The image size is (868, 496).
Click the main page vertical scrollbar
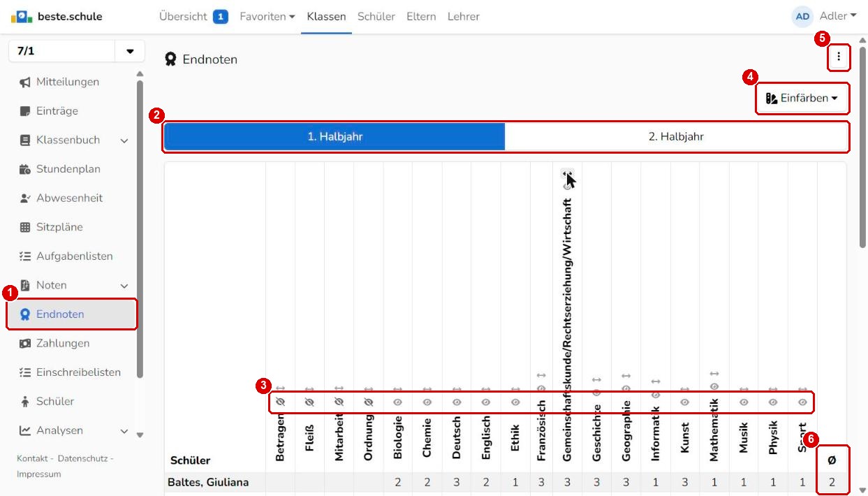pos(862,147)
